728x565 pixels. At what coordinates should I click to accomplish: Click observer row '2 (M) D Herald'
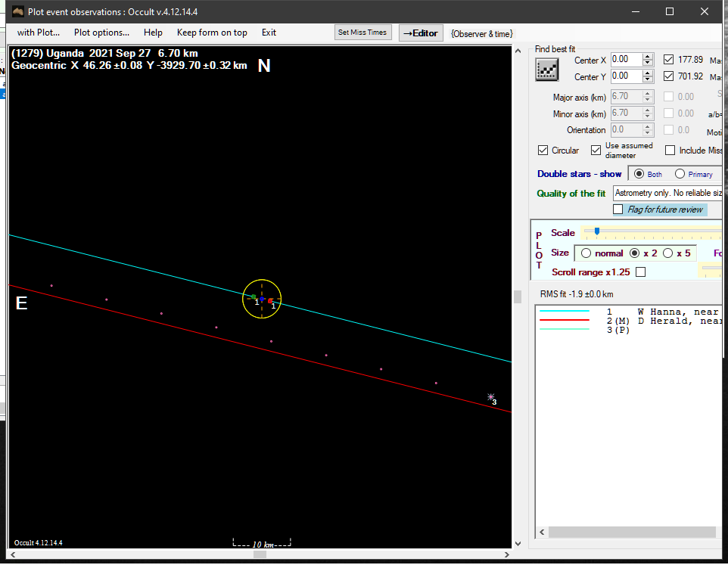(629, 321)
